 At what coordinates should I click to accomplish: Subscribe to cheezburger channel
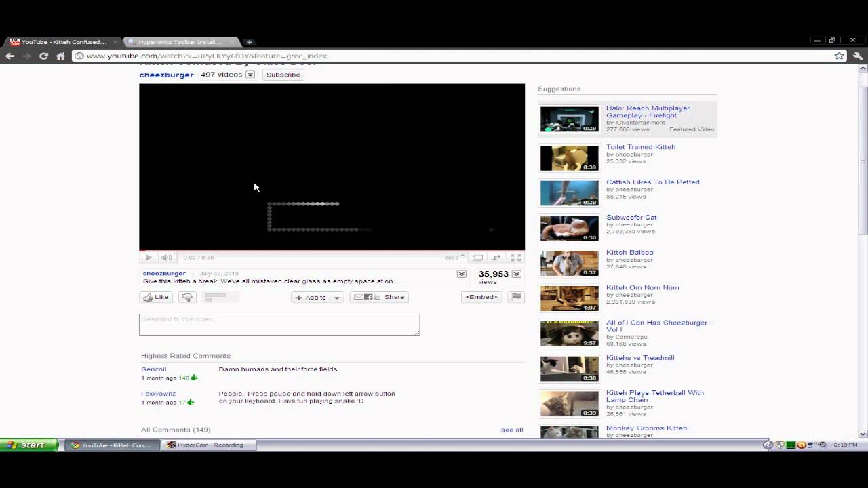click(283, 75)
